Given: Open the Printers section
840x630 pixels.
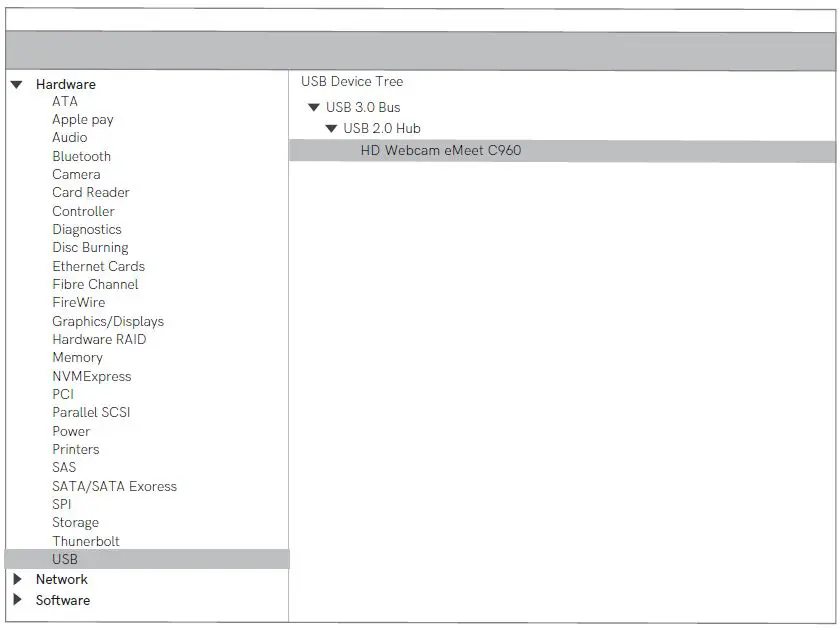Looking at the screenshot, I should 76,449.
